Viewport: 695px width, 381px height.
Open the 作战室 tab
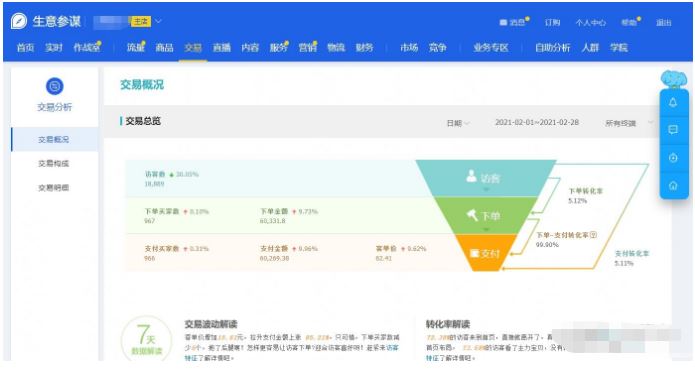(x=86, y=47)
